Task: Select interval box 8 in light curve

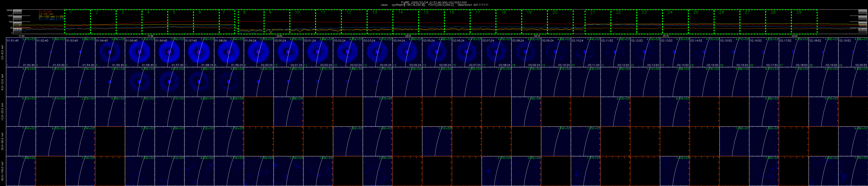Action: [251, 22]
